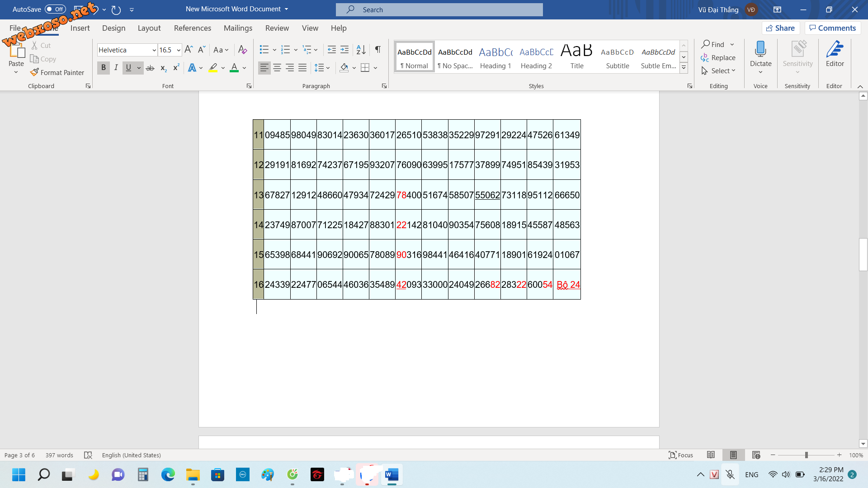
Task: Switch to Print Layout view
Action: pyautogui.click(x=733, y=455)
